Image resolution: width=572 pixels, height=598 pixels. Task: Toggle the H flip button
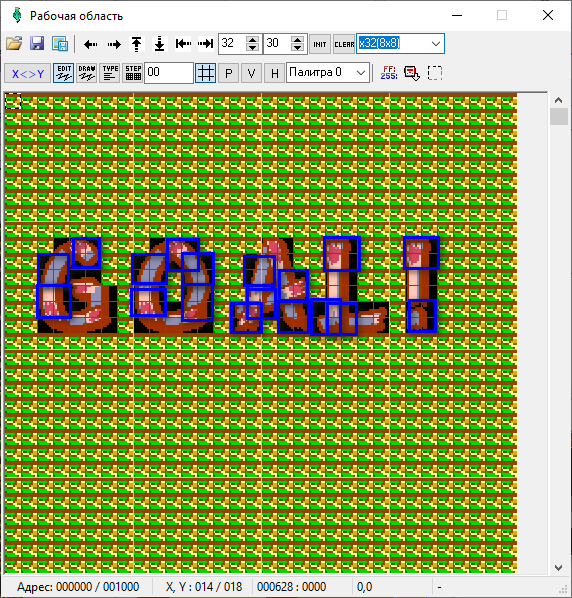tap(275, 73)
